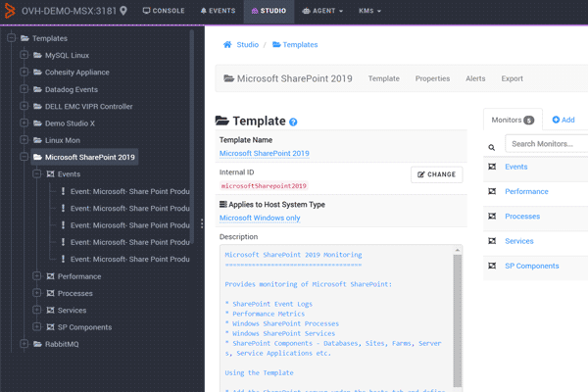588x392 pixels.
Task: Collapse the Microsoft SharePoint 2019 tree node
Action: (x=24, y=157)
